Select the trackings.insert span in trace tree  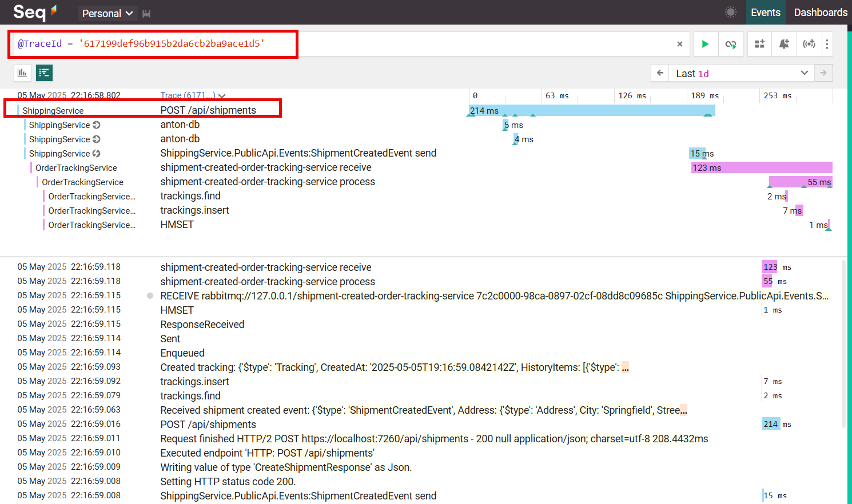coord(194,210)
